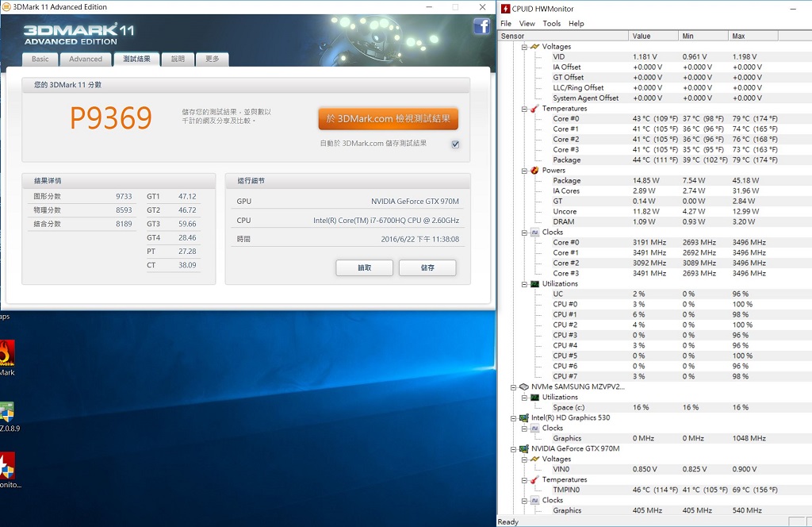Click the orange 3DMark.com view results button
Image resolution: width=812 pixels, height=527 pixels.
pos(389,119)
